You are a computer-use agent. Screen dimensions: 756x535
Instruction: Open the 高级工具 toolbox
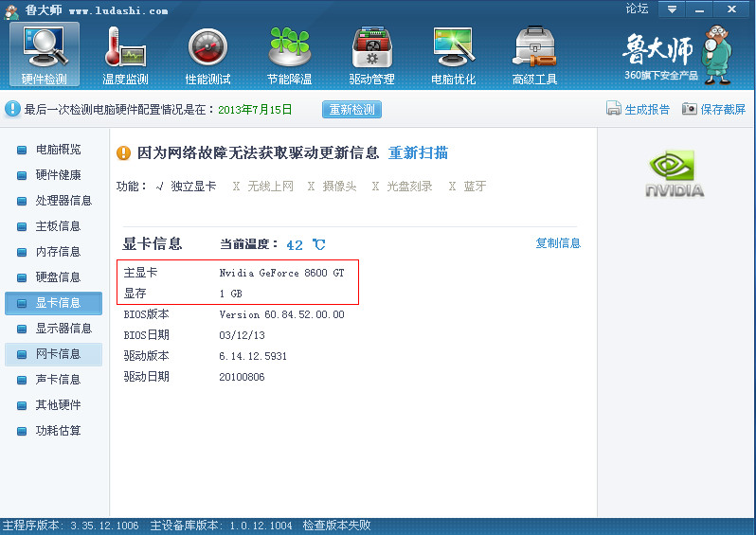pyautogui.click(x=534, y=55)
